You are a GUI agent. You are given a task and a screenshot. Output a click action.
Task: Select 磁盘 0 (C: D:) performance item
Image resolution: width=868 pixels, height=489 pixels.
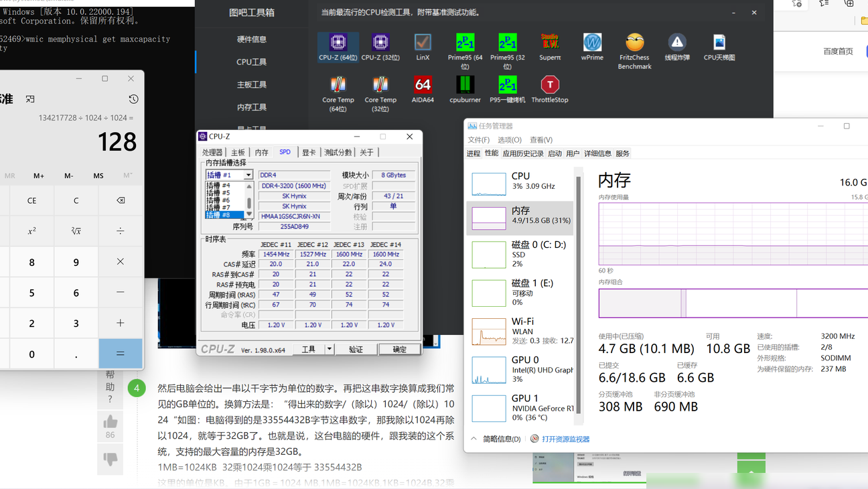(x=520, y=255)
